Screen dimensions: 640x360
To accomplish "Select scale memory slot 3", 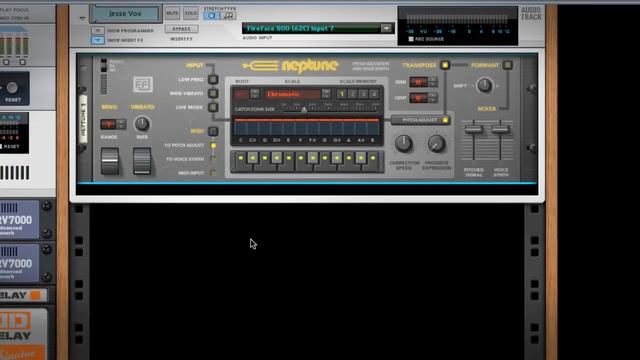I will (363, 94).
